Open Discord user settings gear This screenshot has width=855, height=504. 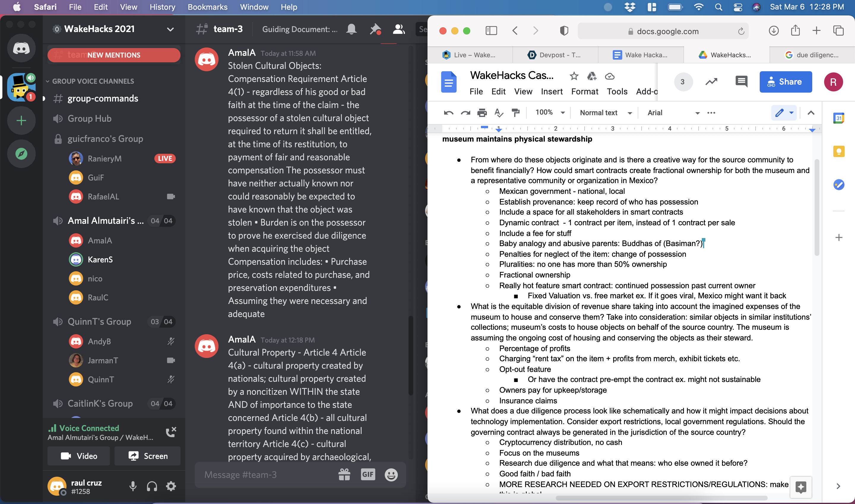(x=171, y=486)
